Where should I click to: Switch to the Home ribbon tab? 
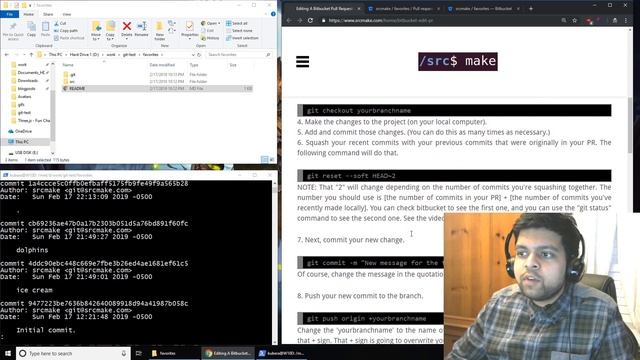click(x=29, y=14)
